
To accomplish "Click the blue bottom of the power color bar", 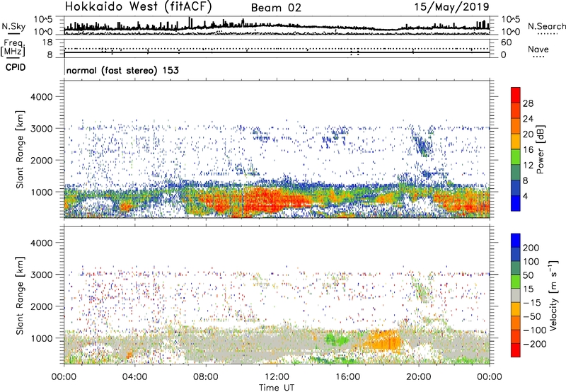I will pos(516,203).
